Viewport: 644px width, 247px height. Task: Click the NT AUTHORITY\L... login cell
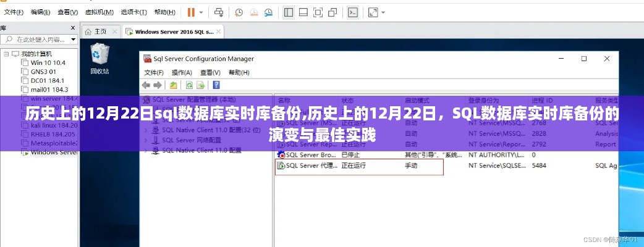pyautogui.click(x=497, y=154)
